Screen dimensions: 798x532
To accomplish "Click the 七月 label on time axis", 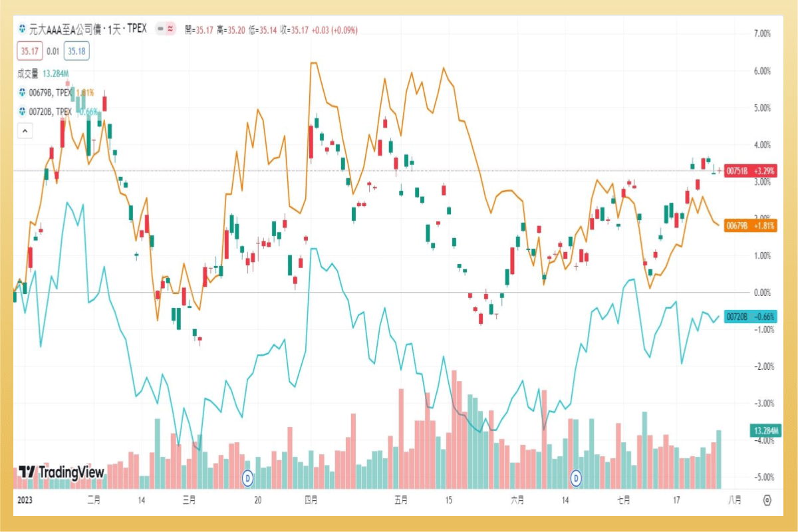I will click(x=623, y=499).
